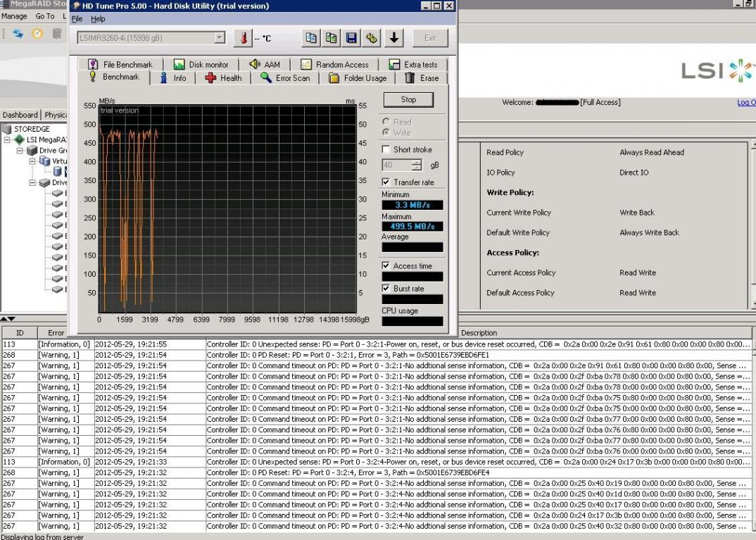Click the Exit button in HD Tune
This screenshot has height=540, width=756.
click(430, 38)
